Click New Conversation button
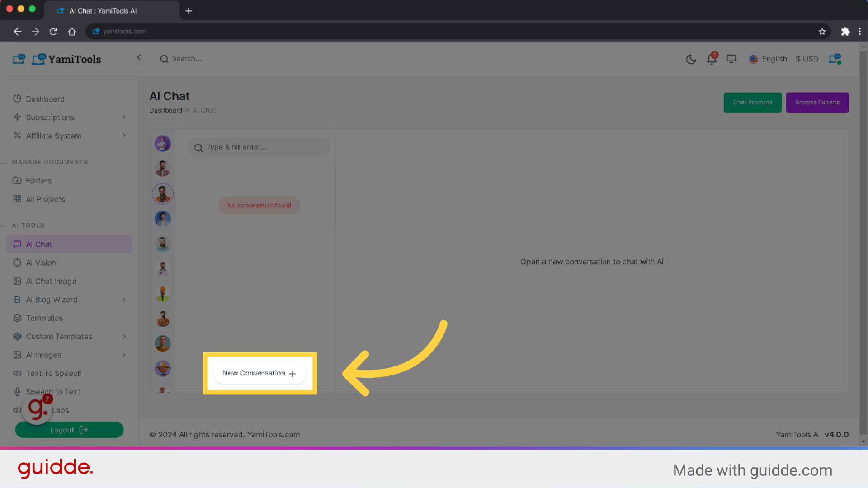The width and height of the screenshot is (868, 488). pos(259,373)
